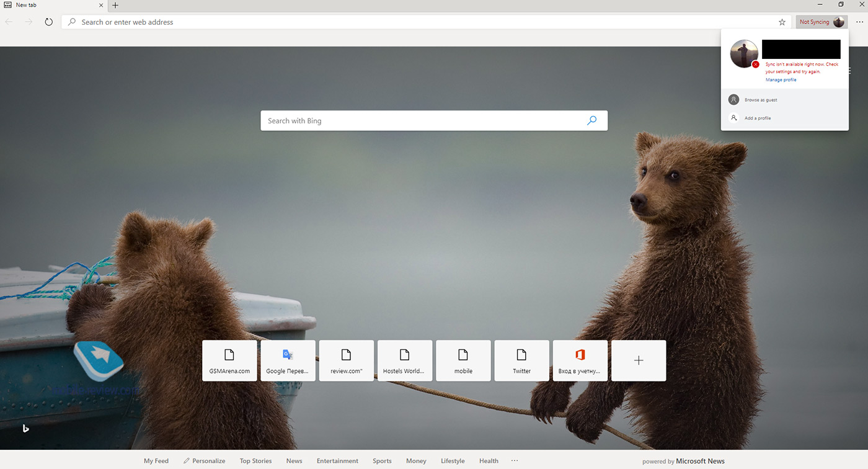Click the favorites star icon

[x=782, y=22]
